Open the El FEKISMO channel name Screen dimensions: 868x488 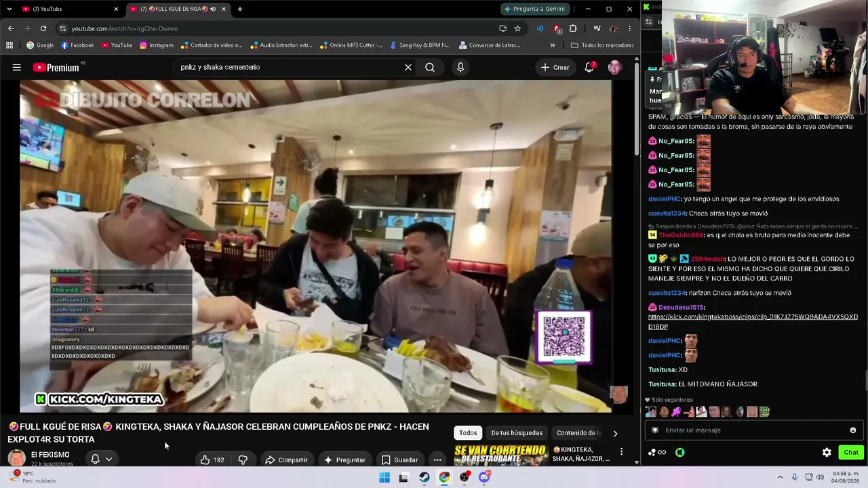(50, 455)
